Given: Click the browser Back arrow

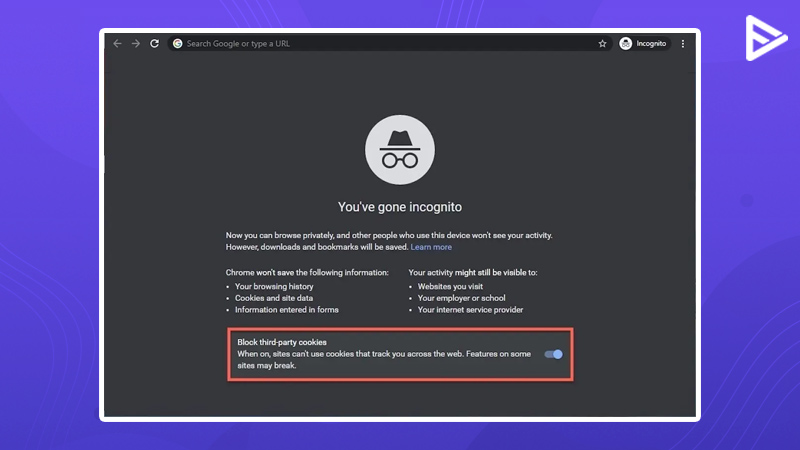Looking at the screenshot, I should coord(117,43).
